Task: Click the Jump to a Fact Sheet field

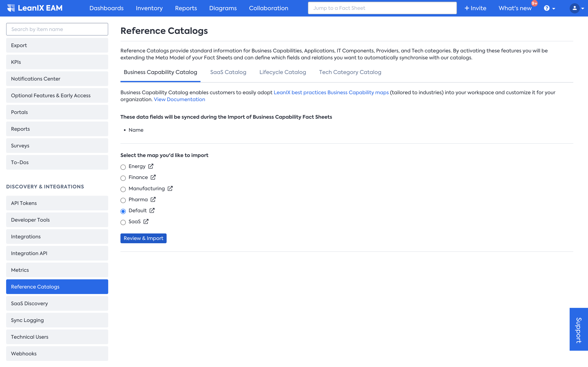Action: point(382,8)
